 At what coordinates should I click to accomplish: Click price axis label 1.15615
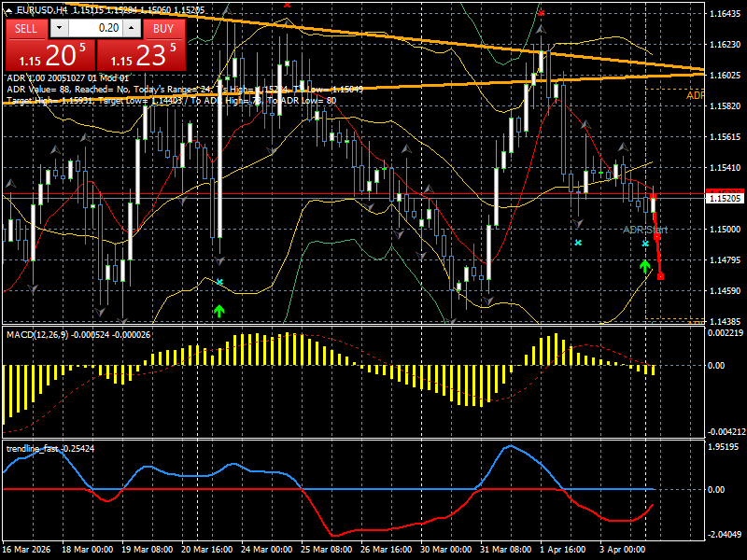point(726,136)
